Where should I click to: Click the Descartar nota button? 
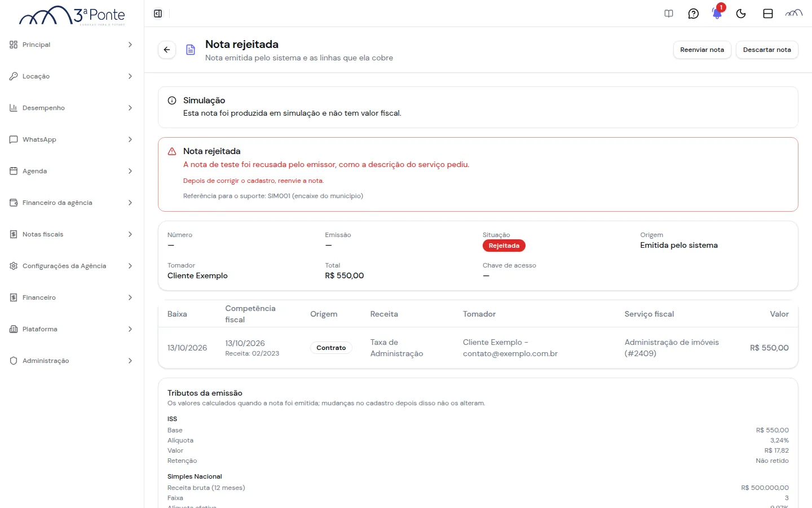tap(767, 50)
